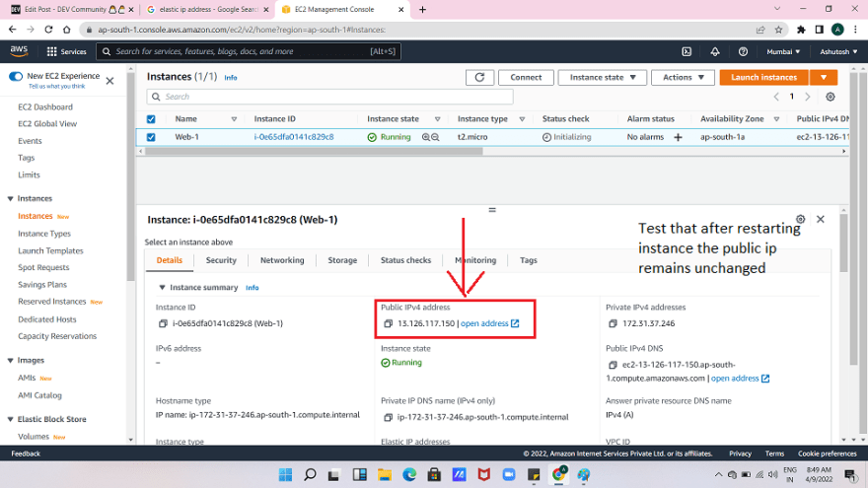Open AMI Catalog in sidebar
The width and height of the screenshot is (868, 488).
click(39, 395)
